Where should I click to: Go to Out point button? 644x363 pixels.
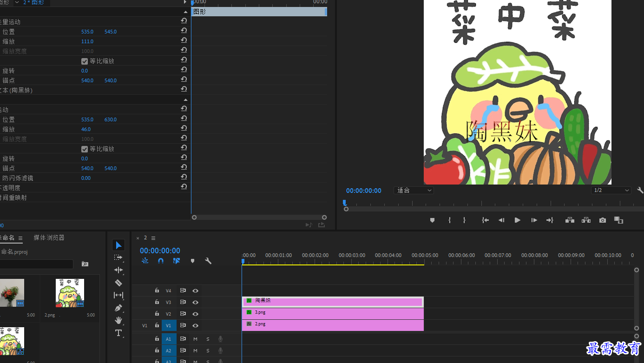550,220
